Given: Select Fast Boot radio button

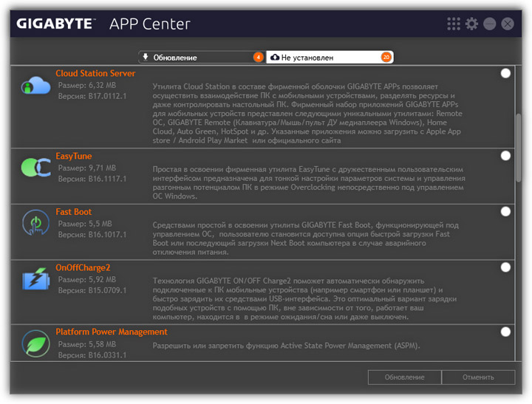Looking at the screenshot, I should 505,212.
